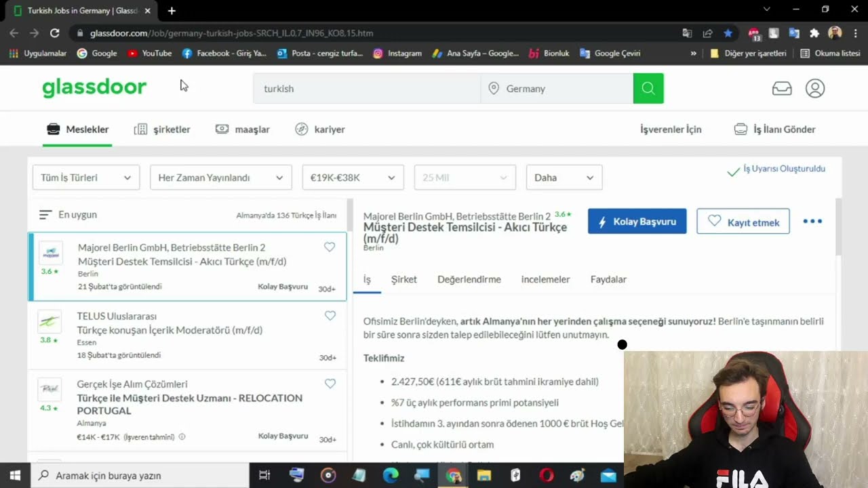Open the three-dots more options menu
Image resolution: width=868 pixels, height=488 pixels.
[x=812, y=221]
